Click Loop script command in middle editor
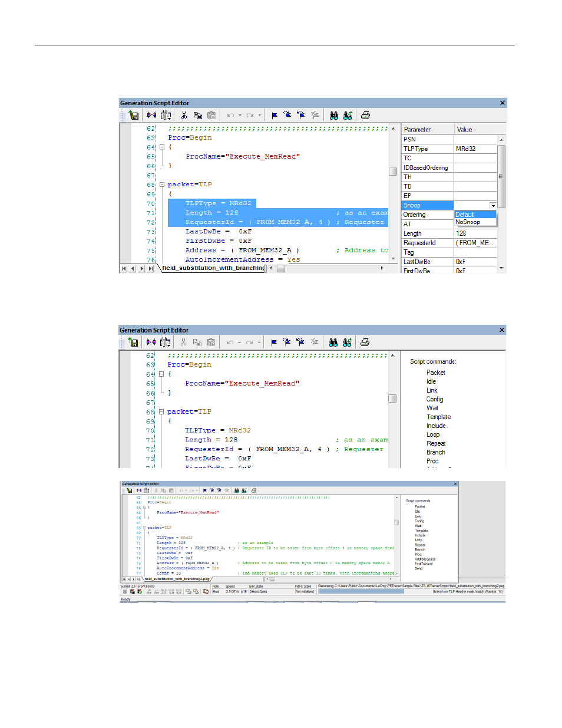562x728 pixels. click(433, 434)
